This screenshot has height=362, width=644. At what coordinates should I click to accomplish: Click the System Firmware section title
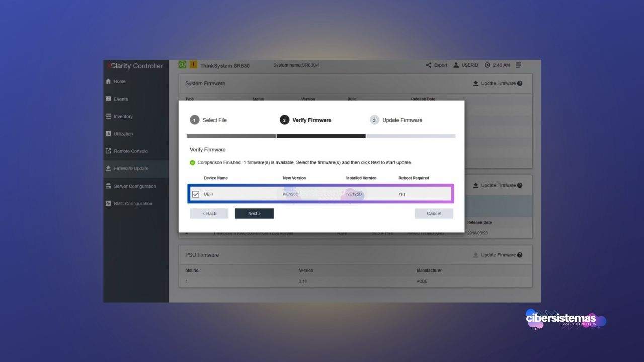click(205, 83)
